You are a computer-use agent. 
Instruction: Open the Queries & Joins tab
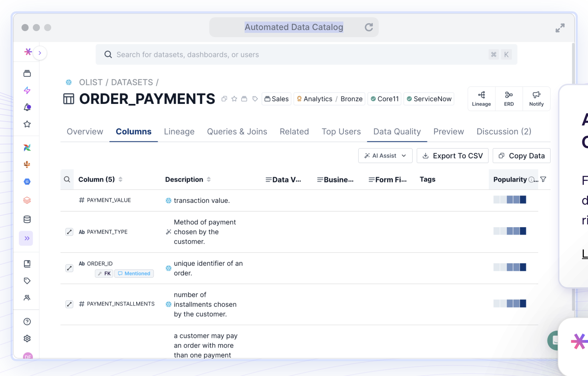coord(237,131)
